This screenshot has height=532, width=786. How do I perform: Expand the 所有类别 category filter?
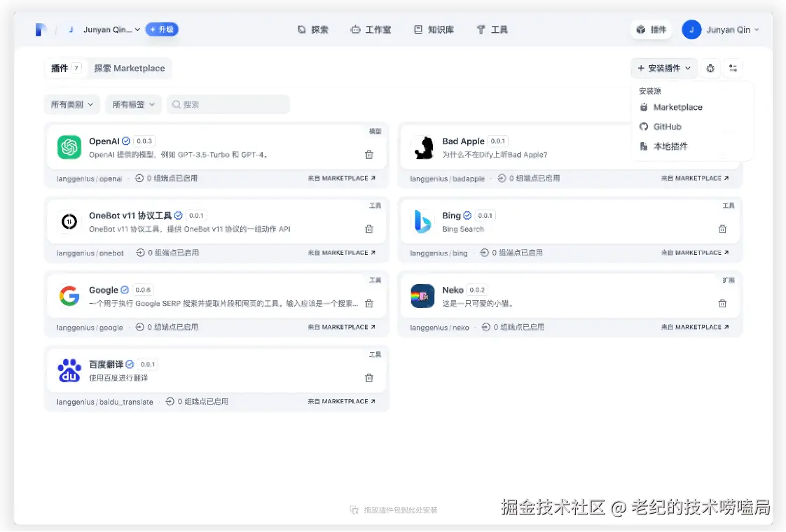[72, 104]
